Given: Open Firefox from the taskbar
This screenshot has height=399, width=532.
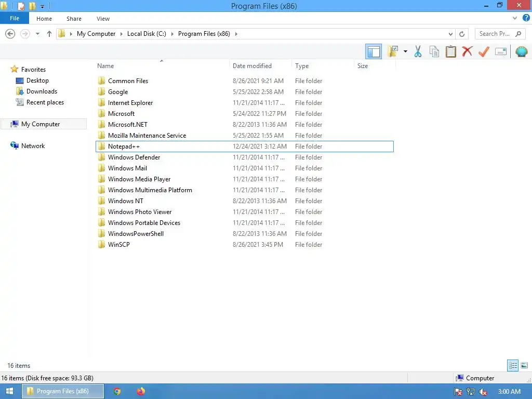Looking at the screenshot, I should [x=141, y=391].
